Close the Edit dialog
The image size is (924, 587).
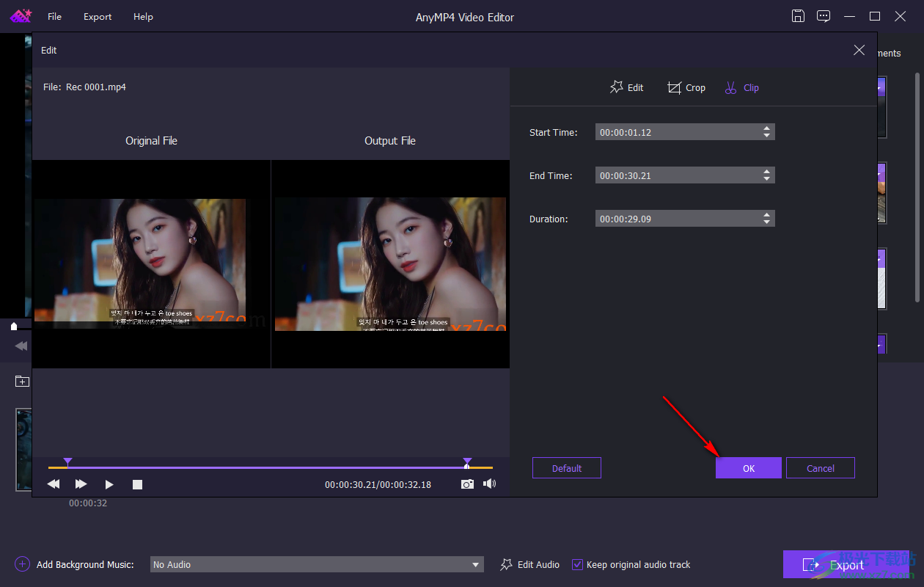tap(859, 50)
